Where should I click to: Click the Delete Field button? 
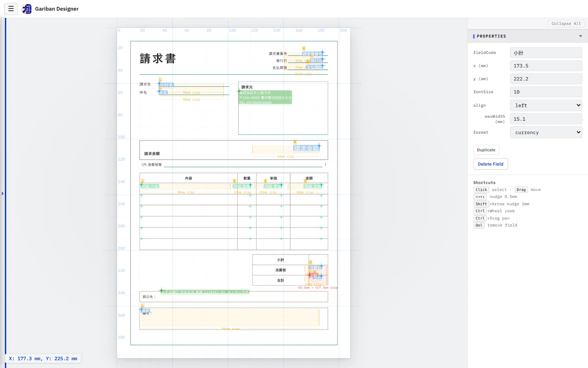pyautogui.click(x=490, y=164)
